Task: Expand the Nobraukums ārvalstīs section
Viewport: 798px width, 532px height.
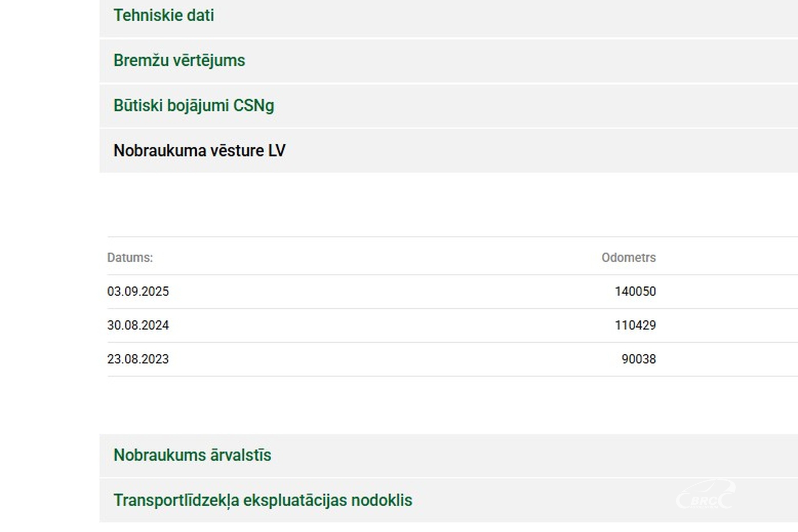Action: pyautogui.click(x=192, y=455)
